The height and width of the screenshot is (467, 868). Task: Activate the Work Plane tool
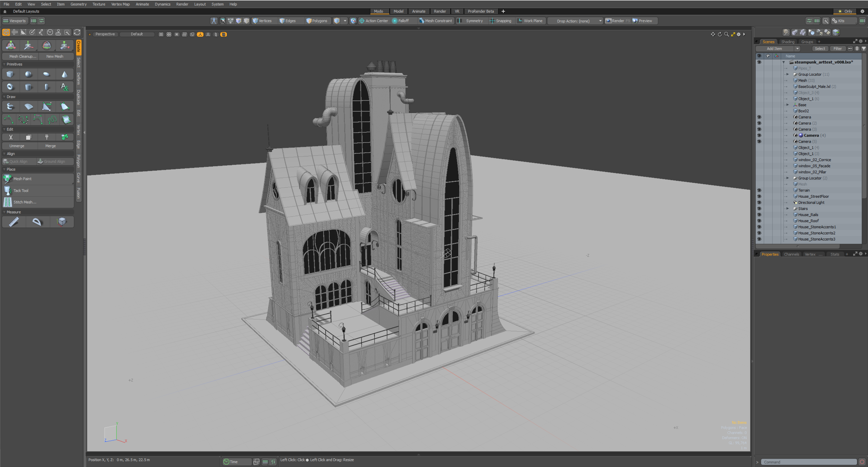pos(531,20)
